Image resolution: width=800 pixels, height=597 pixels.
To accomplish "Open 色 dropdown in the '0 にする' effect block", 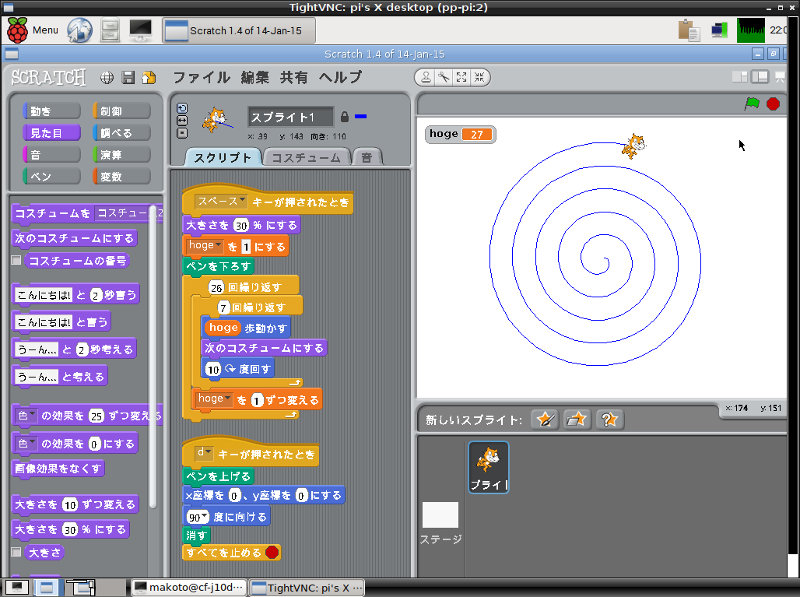I will (x=26, y=443).
